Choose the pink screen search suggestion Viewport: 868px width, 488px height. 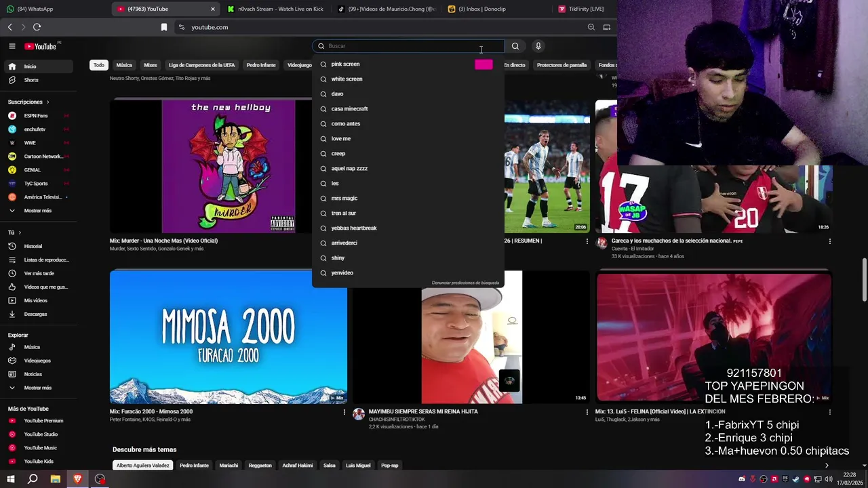(408, 64)
